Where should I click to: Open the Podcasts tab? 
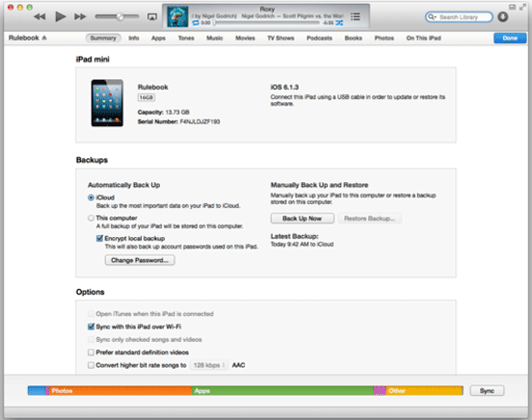[320, 38]
